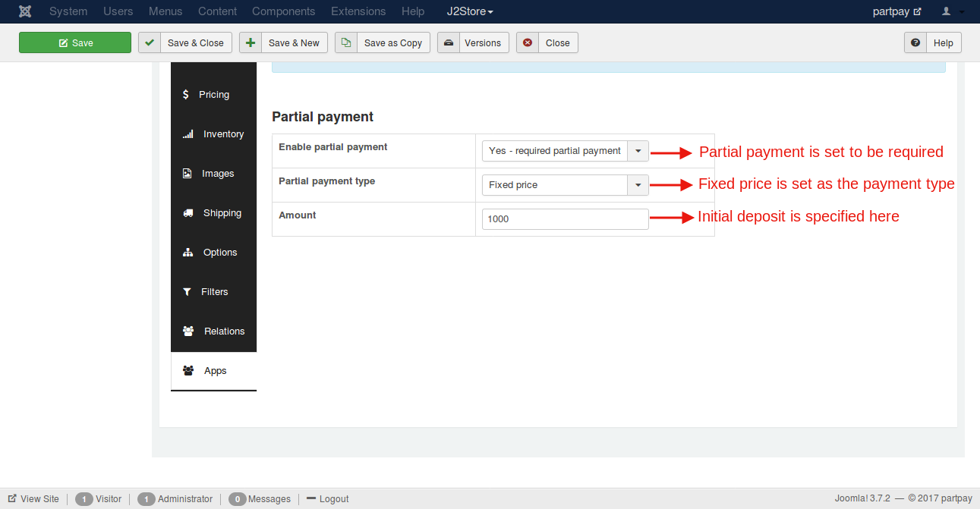The image size is (980, 509).
Task: Click the Joomla! 3.7.2 version text
Action: (x=862, y=499)
